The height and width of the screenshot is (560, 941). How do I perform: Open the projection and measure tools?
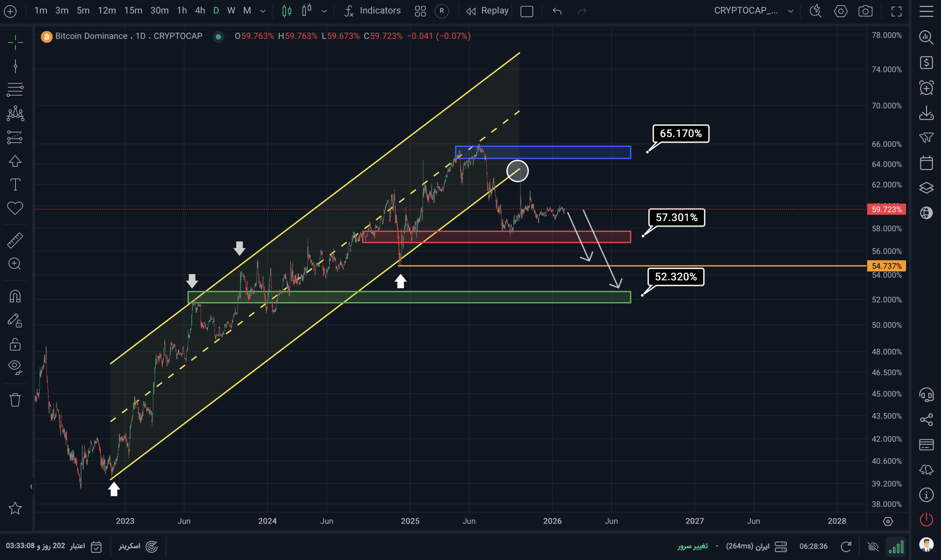tap(15, 137)
